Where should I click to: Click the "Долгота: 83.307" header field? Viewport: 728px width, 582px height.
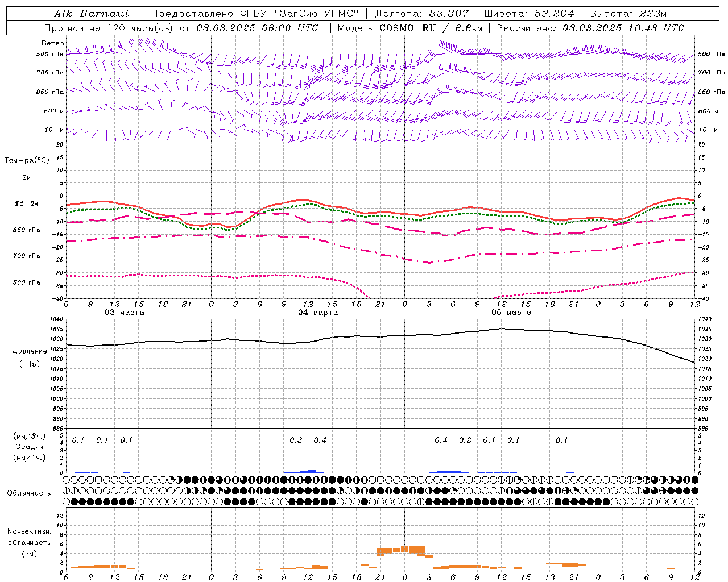coord(422,14)
